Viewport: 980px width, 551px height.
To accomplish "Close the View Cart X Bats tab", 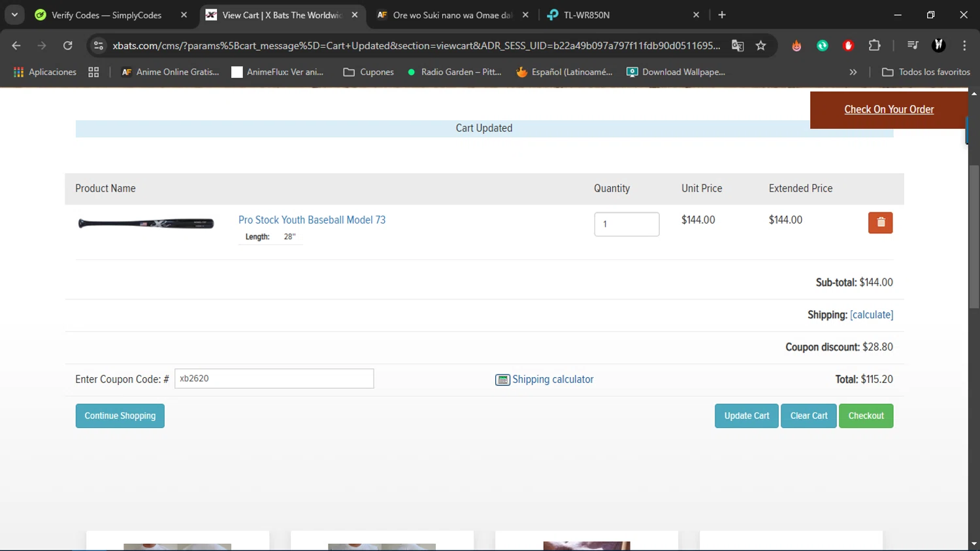I will point(355,15).
